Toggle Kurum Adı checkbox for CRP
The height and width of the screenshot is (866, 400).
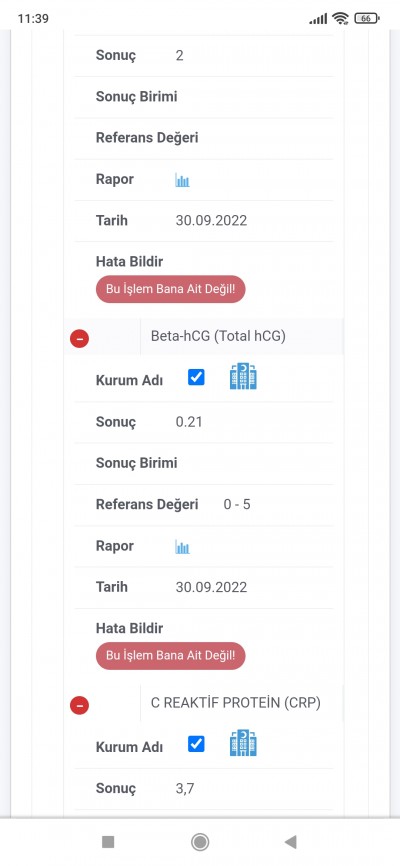tap(196, 744)
